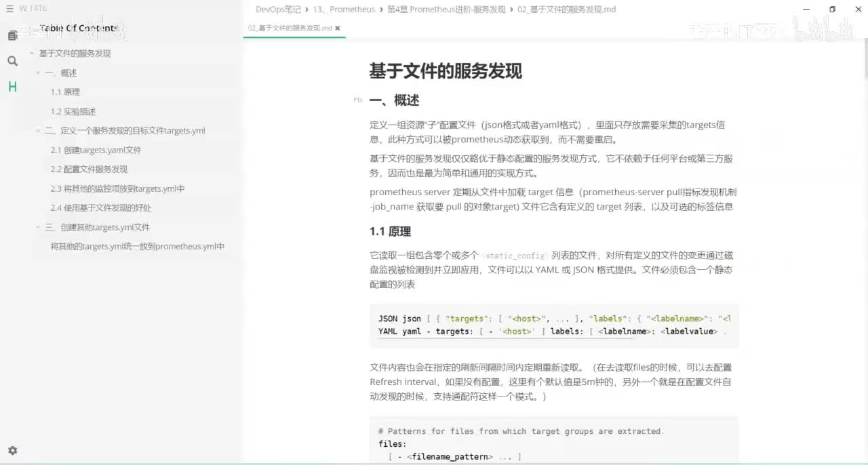This screenshot has width=868, height=465.
Task: Click the YAML yaml - targets code line
Action: (552, 331)
